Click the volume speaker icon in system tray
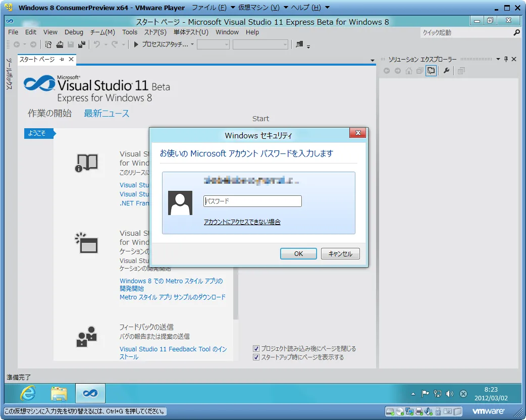The height and width of the screenshot is (420, 526). 450,394
